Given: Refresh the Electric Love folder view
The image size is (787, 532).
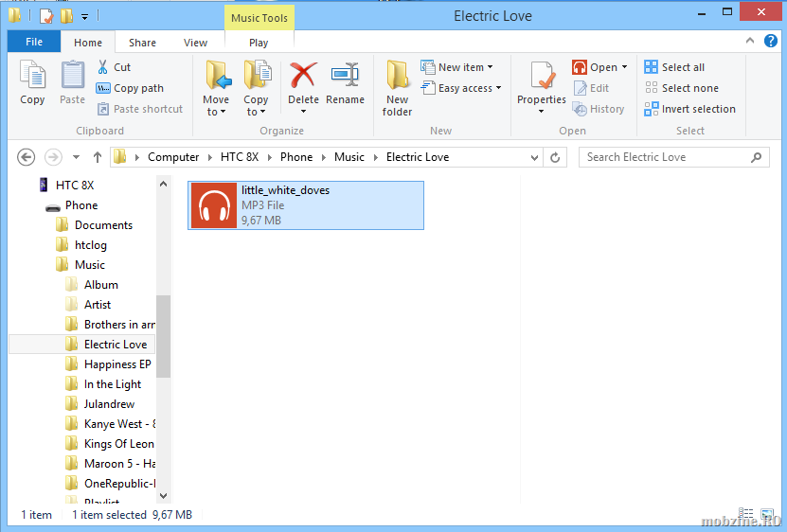Looking at the screenshot, I should click(555, 157).
